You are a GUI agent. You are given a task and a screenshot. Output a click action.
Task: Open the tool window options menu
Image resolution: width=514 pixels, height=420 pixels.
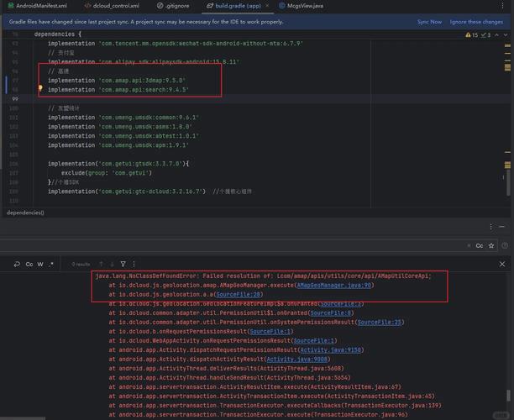click(x=490, y=227)
